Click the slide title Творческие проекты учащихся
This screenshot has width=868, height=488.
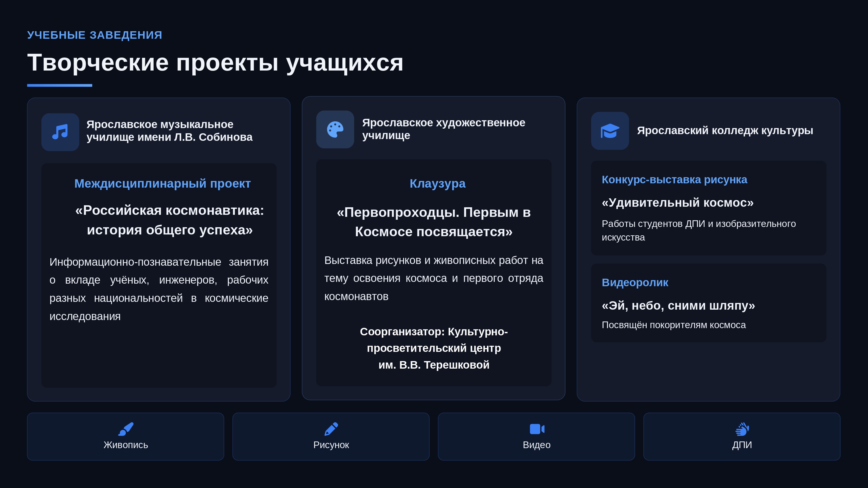(215, 63)
